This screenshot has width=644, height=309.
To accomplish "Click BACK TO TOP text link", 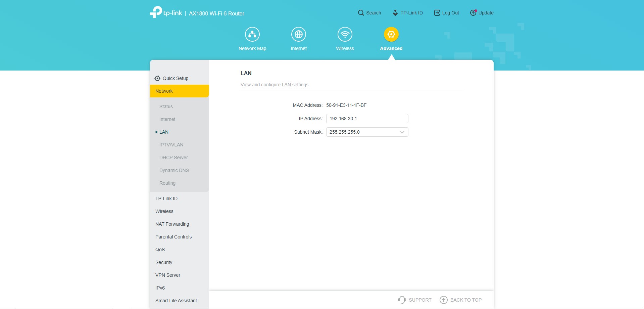I will (466, 300).
